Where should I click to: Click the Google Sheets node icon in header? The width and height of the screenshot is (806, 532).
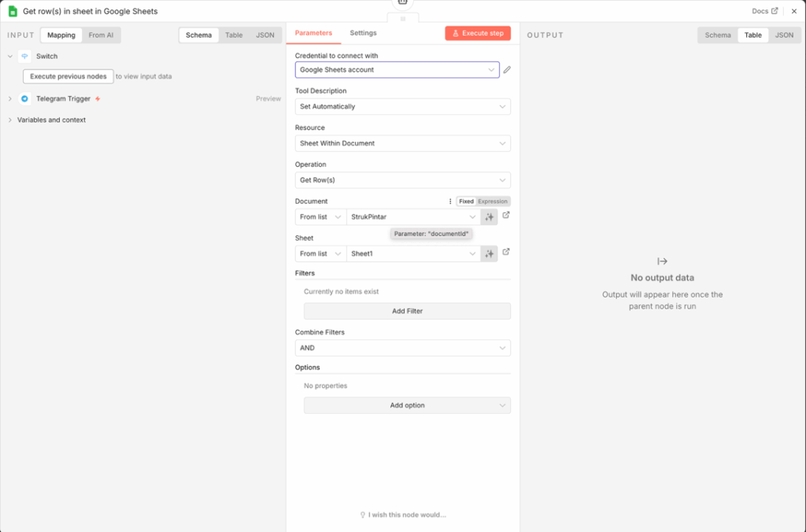pyautogui.click(x=13, y=11)
